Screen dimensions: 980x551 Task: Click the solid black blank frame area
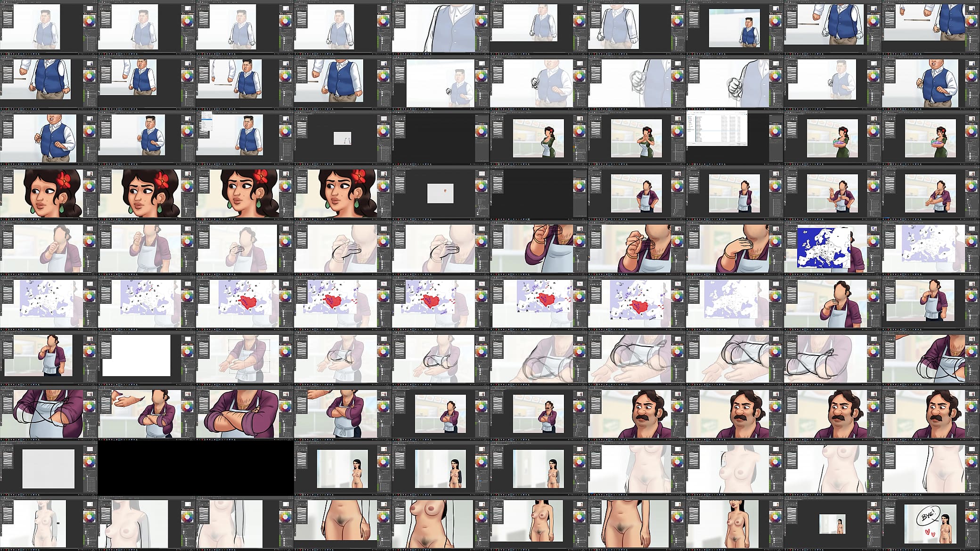196,469
